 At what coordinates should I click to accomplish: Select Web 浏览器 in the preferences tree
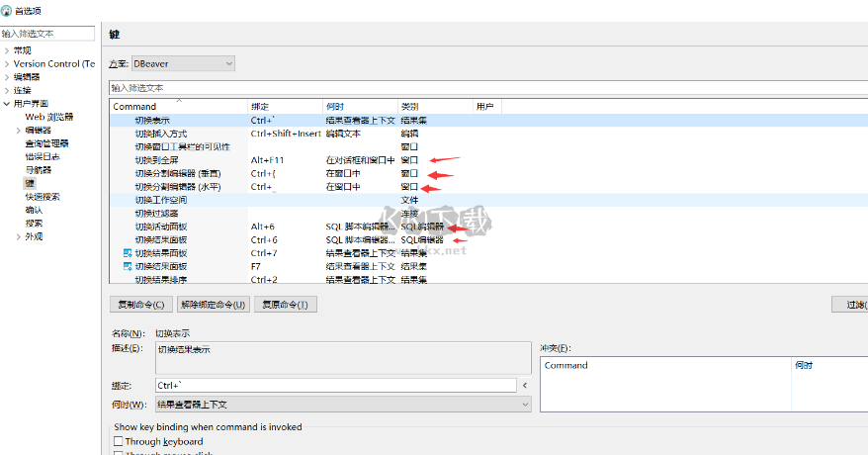click(x=48, y=117)
